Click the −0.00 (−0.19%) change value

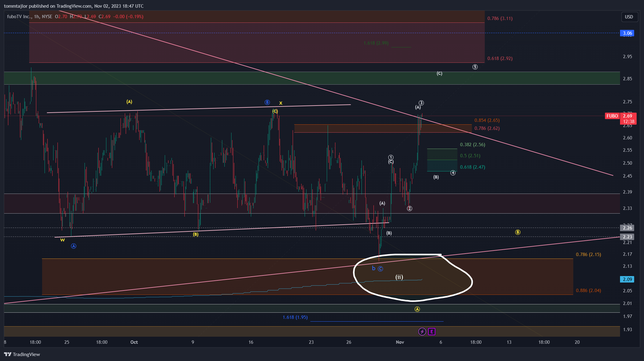[128, 17]
